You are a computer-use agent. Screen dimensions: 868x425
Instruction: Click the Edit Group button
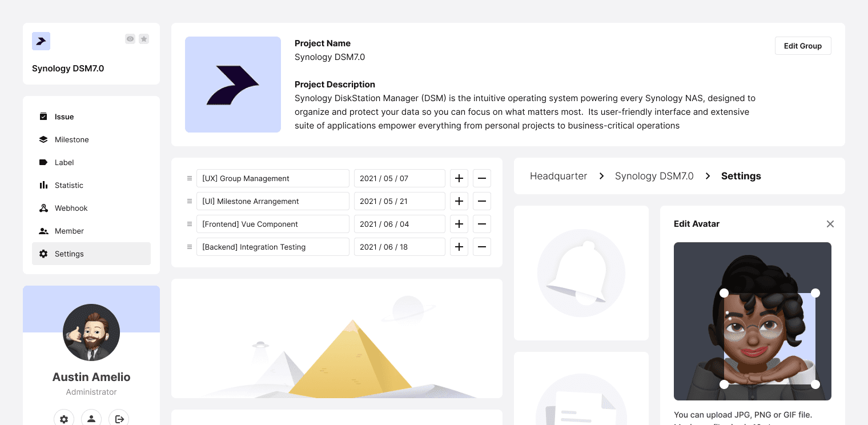coord(803,46)
